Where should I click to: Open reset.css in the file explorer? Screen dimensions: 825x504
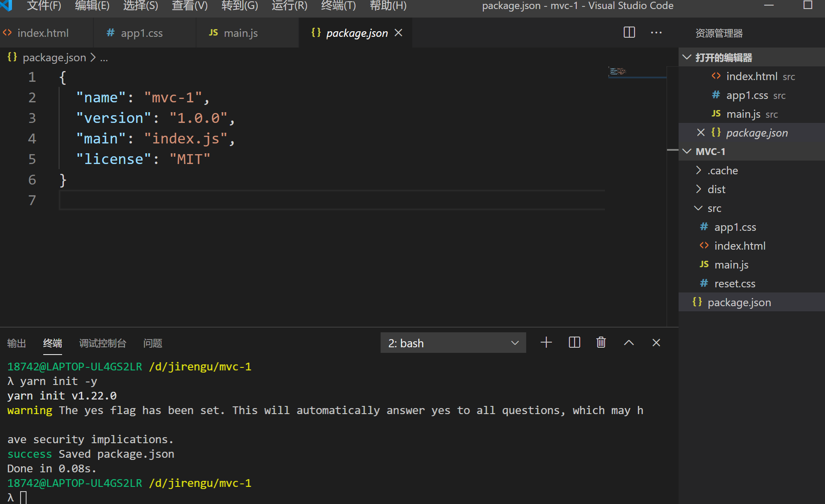point(734,283)
